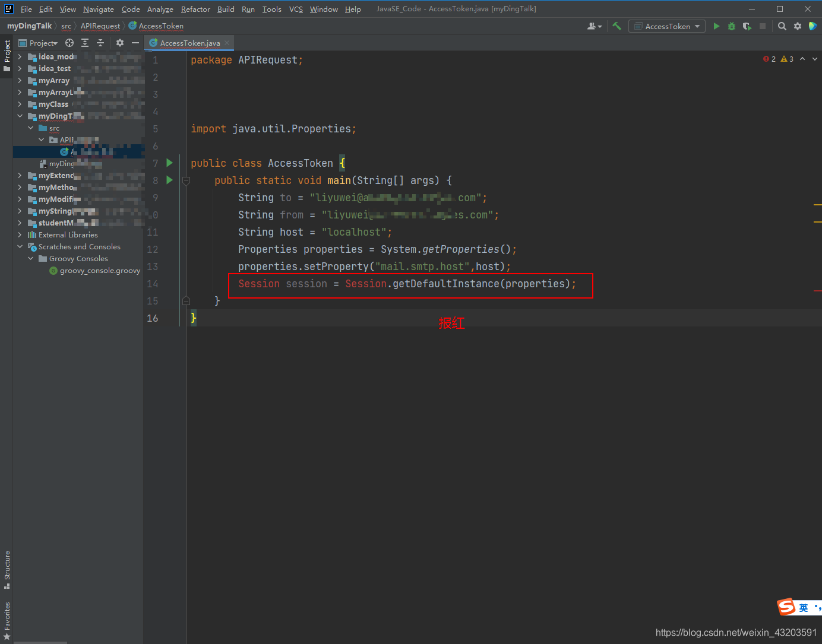Image resolution: width=822 pixels, height=644 pixels.
Task: Click the red error stripe mark in scrollbar
Action: point(818,290)
